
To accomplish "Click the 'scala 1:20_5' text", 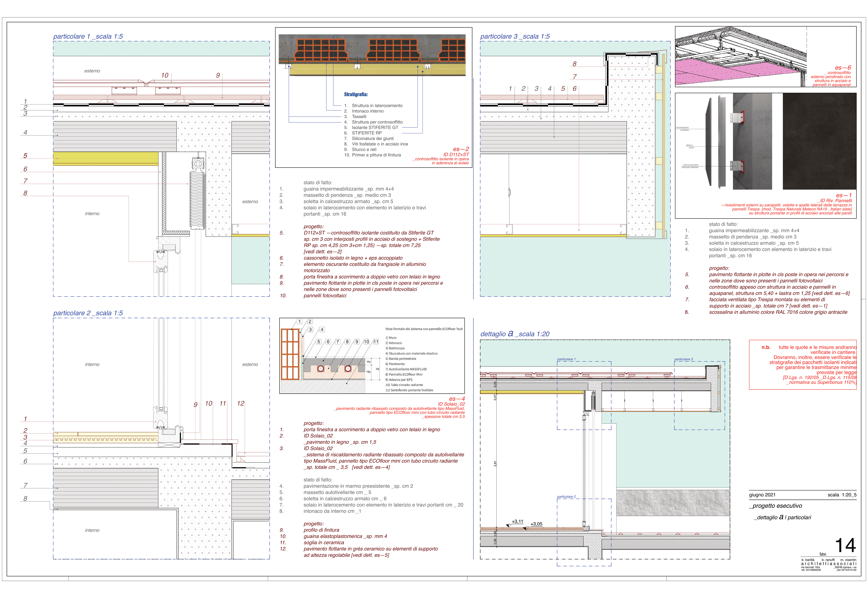I will point(842,495).
